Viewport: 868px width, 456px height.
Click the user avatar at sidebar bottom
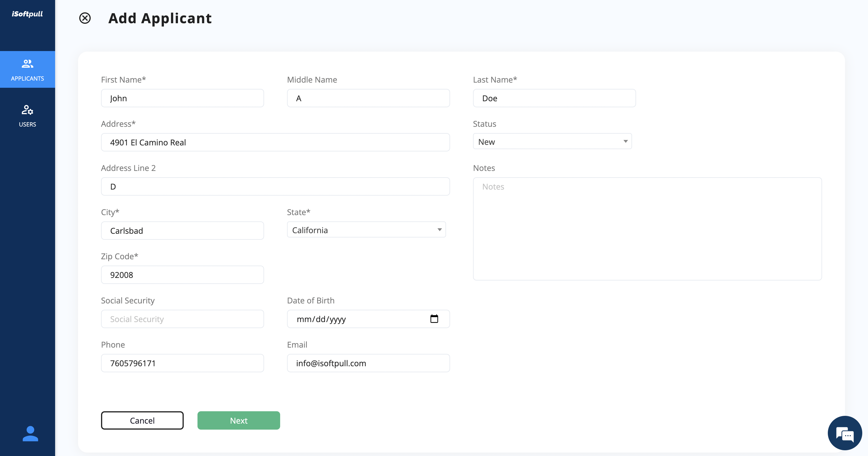30,434
